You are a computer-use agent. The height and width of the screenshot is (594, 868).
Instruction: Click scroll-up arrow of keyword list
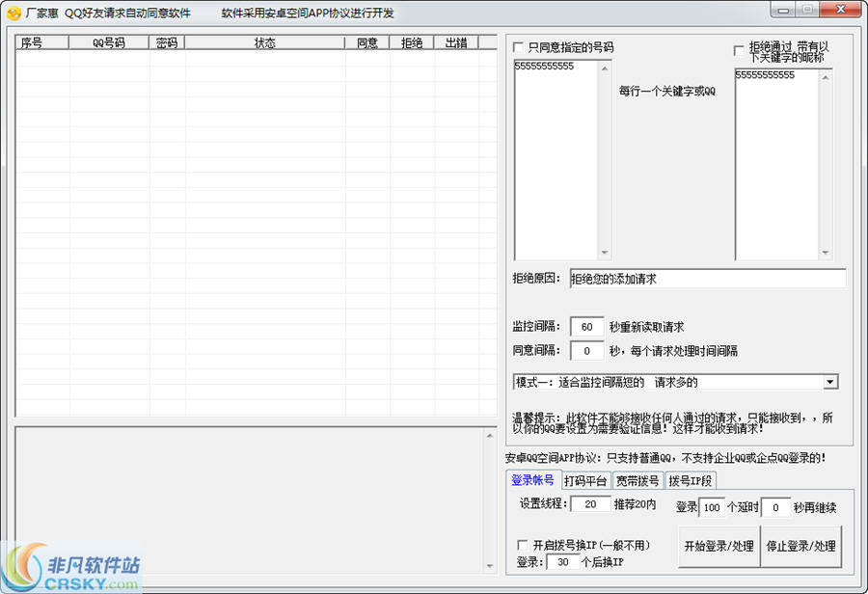coord(826,77)
